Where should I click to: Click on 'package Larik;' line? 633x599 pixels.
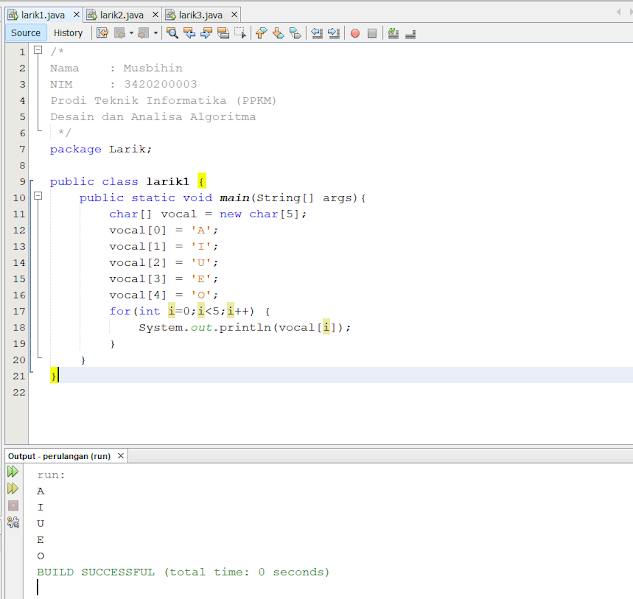pyautogui.click(x=101, y=149)
